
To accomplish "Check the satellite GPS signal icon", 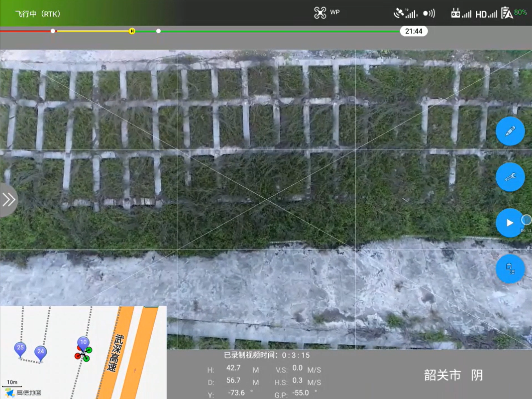I will coord(405,14).
